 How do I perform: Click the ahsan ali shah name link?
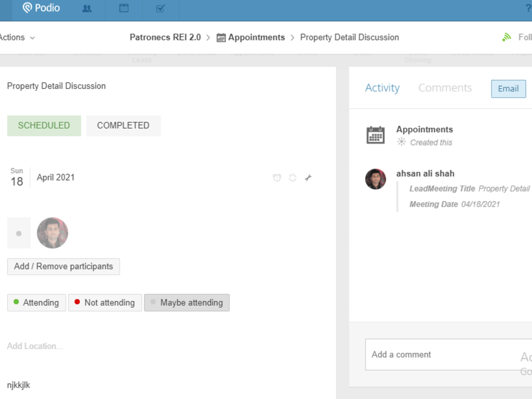tap(425, 174)
